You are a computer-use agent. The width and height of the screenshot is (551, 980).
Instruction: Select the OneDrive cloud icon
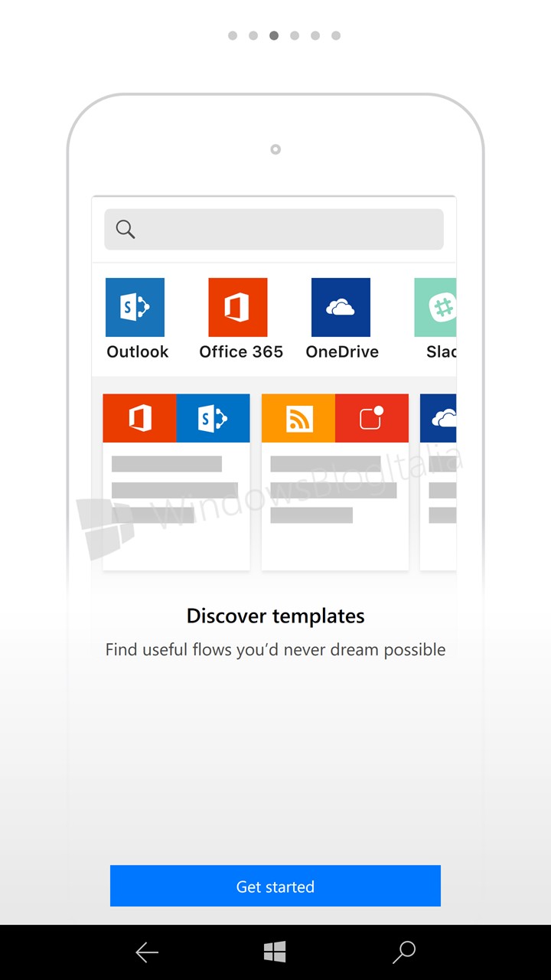pyautogui.click(x=341, y=307)
